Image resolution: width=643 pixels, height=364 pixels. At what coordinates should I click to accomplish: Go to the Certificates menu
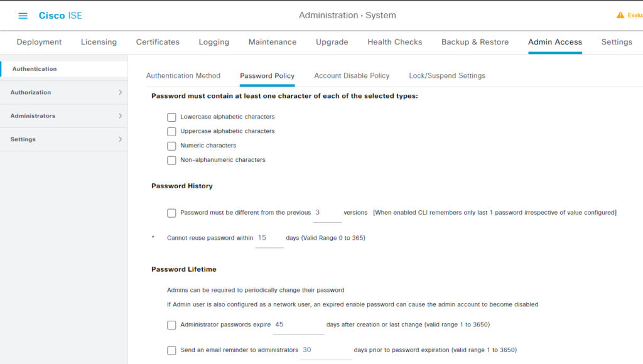pos(158,42)
